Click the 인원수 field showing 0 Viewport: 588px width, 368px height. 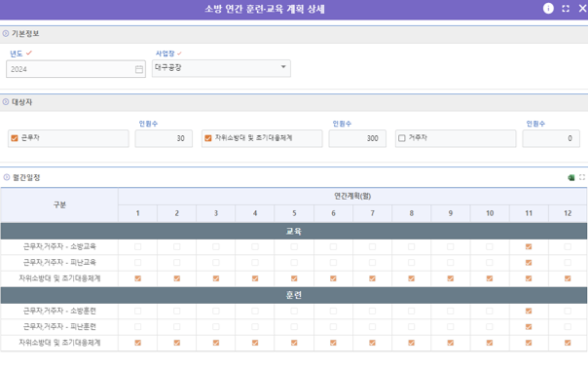[551, 138]
